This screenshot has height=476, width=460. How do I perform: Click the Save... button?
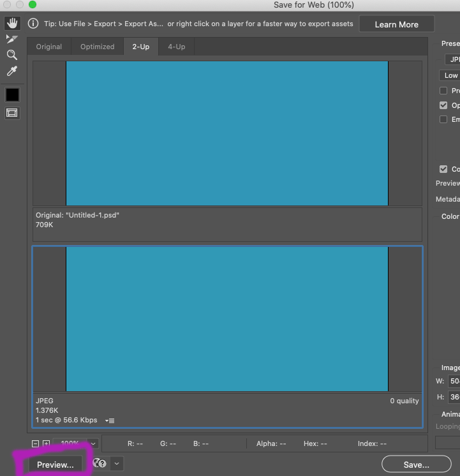(416, 465)
